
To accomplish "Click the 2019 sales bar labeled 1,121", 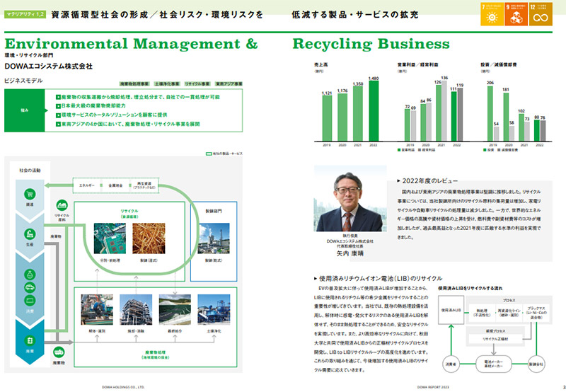I will 327,118.
